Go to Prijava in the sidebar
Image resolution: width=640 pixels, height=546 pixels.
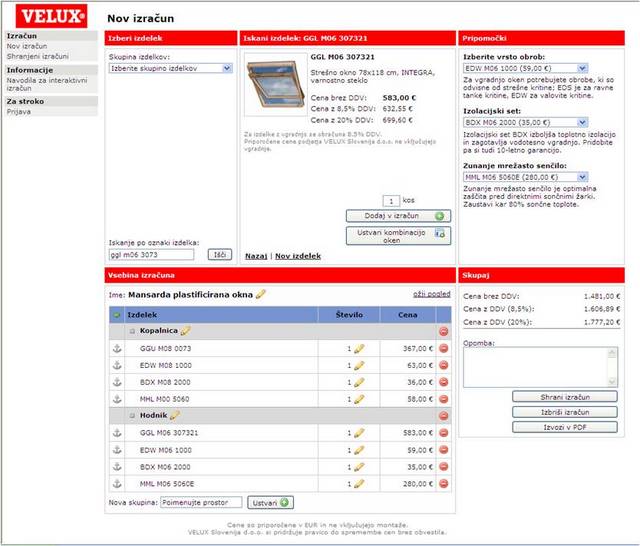pyautogui.click(x=20, y=112)
